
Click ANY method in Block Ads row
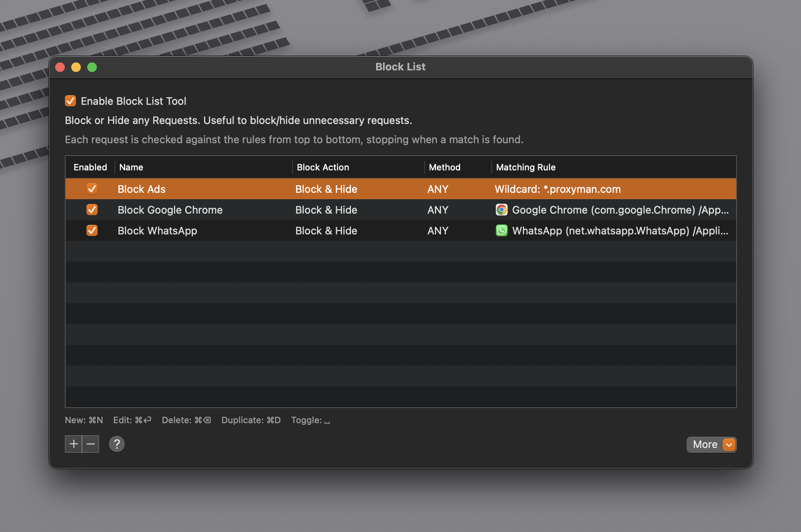click(438, 189)
